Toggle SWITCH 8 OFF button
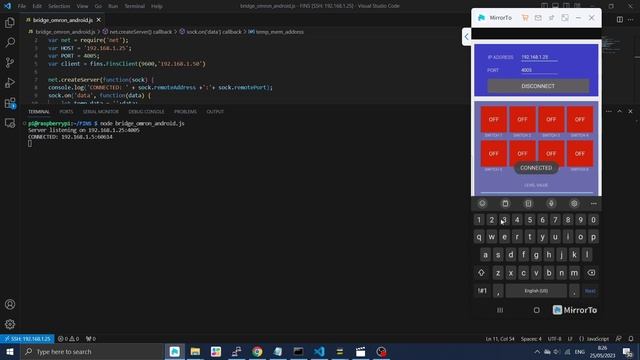640x360 pixels. pos(580,153)
